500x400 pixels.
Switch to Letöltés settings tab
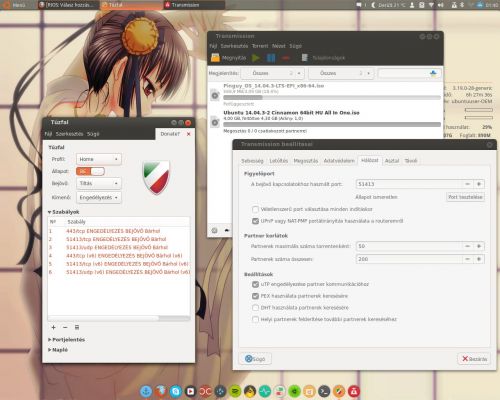[x=278, y=161]
